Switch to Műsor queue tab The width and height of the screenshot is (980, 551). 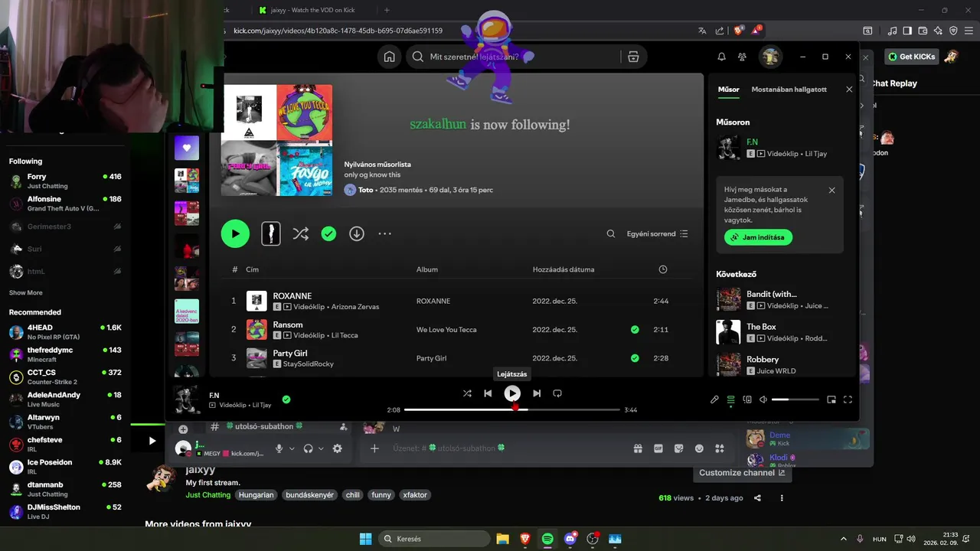tap(729, 90)
